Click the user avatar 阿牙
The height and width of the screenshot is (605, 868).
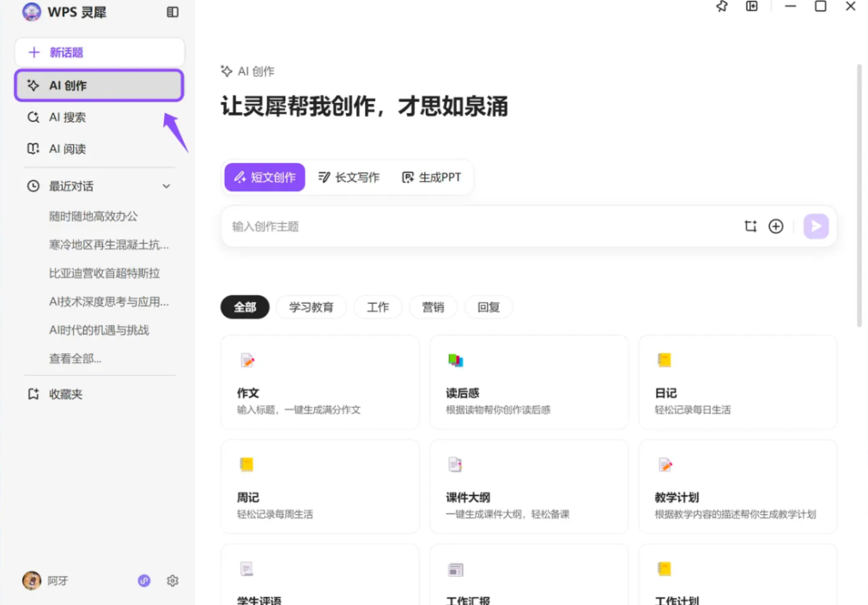[32, 581]
